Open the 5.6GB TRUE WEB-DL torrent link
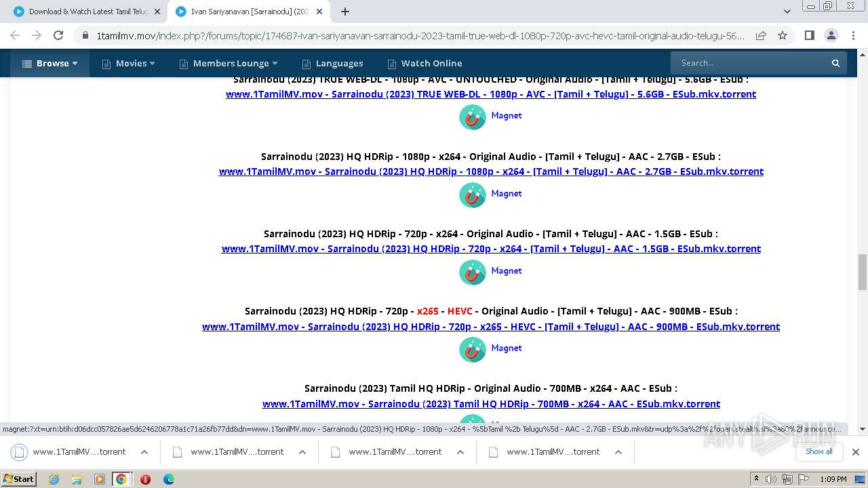 point(491,94)
